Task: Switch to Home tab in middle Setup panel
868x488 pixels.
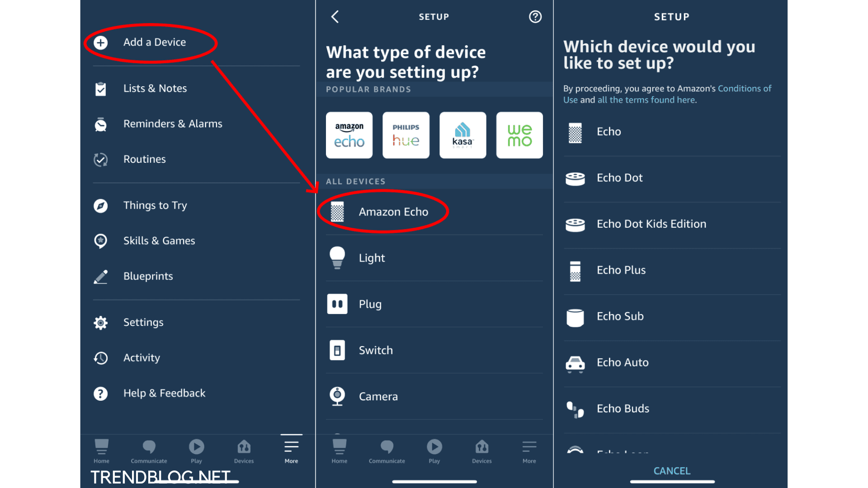Action: (x=339, y=451)
